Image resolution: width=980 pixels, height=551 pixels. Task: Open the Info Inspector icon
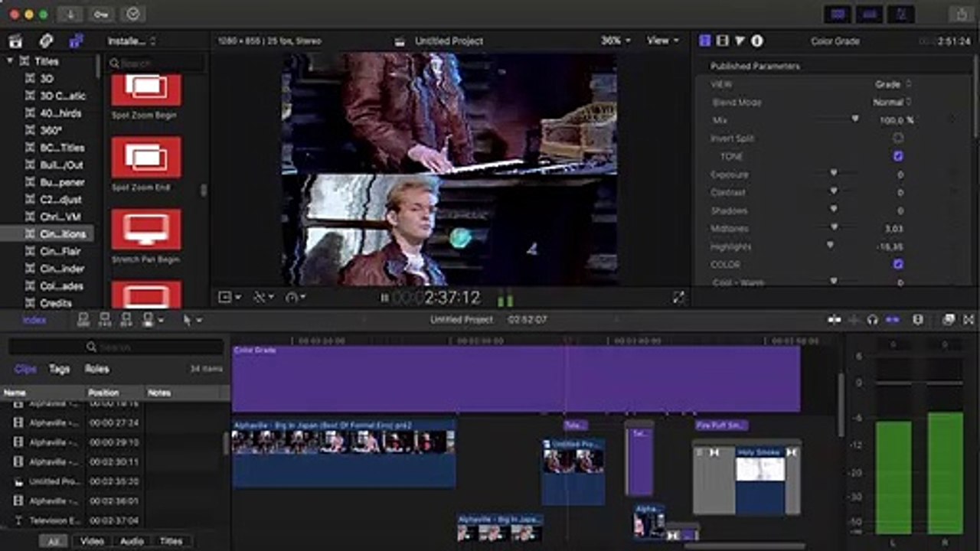(x=757, y=41)
